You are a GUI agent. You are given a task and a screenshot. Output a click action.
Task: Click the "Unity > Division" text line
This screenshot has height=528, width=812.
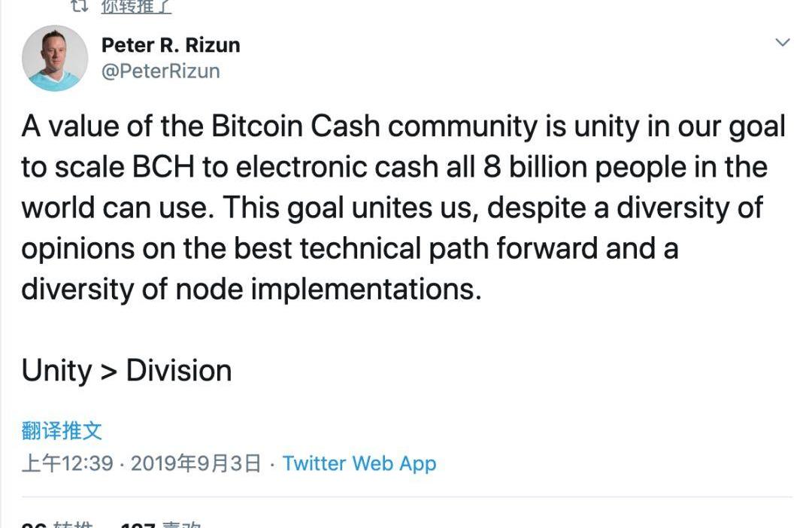coord(126,371)
